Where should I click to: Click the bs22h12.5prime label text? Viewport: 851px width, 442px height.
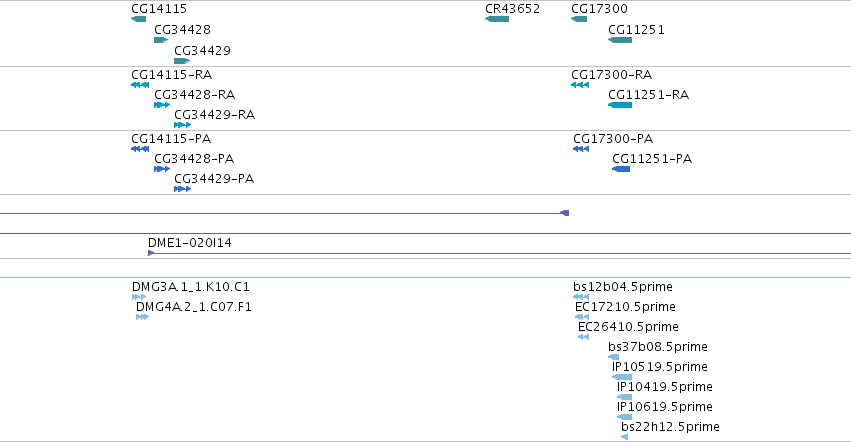[670, 427]
